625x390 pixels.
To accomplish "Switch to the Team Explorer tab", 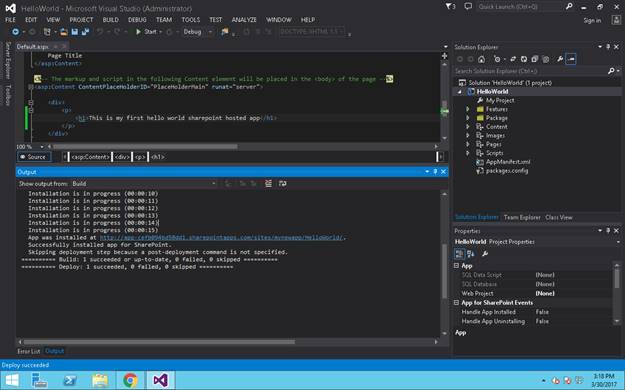I will pyautogui.click(x=522, y=217).
